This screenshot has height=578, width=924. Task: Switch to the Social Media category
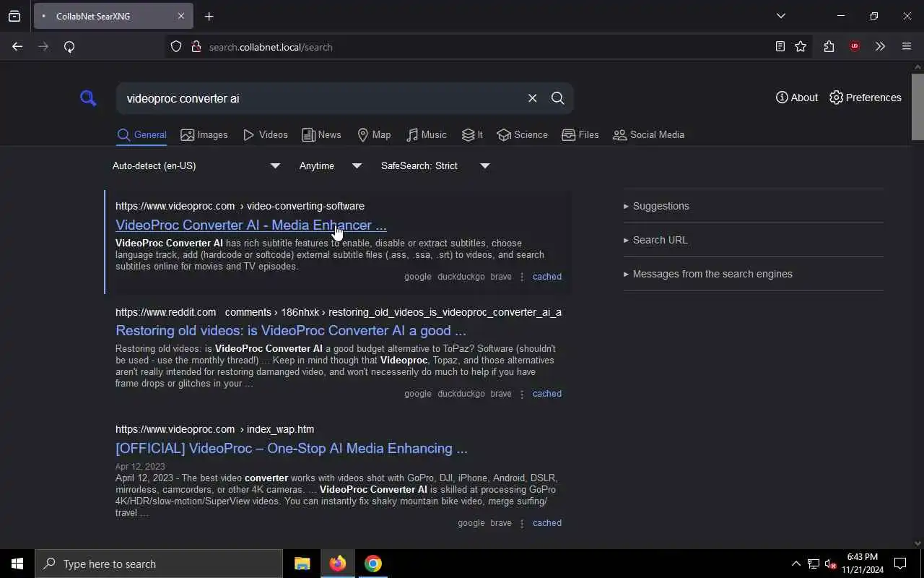[x=648, y=135]
